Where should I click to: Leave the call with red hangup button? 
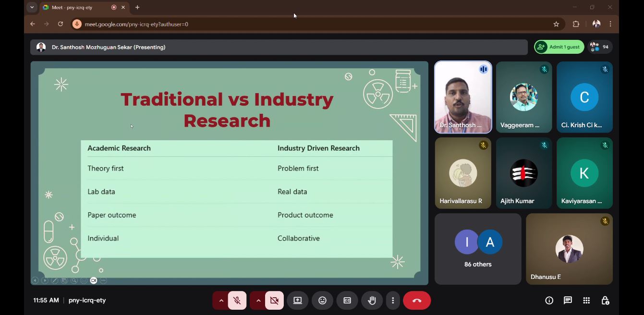click(416, 301)
